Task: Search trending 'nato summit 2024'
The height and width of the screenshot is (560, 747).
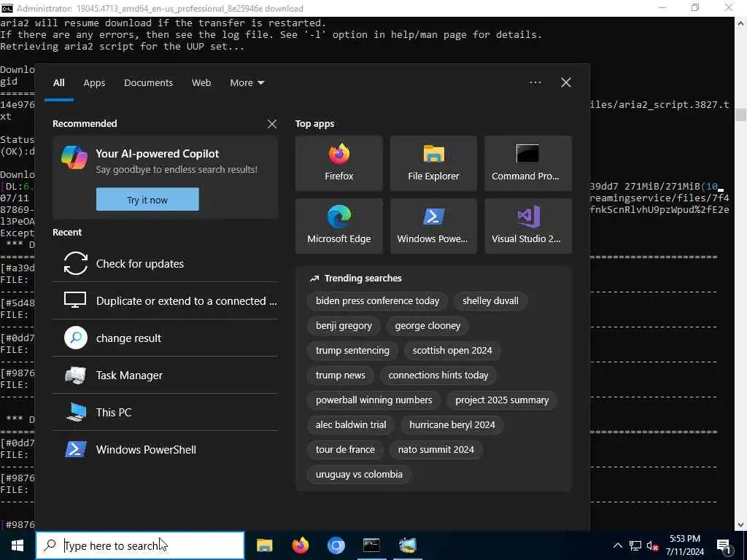Action: tap(436, 449)
